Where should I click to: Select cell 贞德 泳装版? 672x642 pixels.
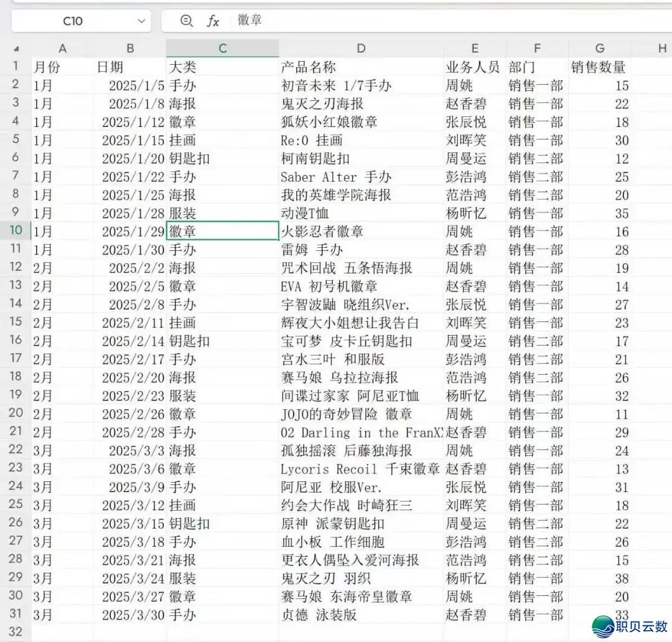point(361,615)
